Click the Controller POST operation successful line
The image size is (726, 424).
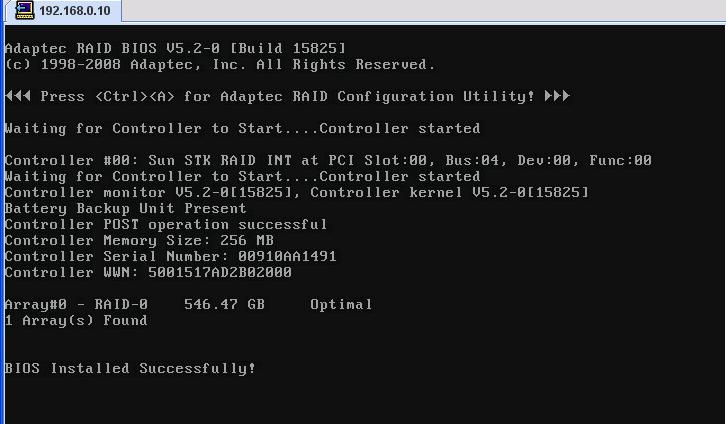[x=166, y=224]
